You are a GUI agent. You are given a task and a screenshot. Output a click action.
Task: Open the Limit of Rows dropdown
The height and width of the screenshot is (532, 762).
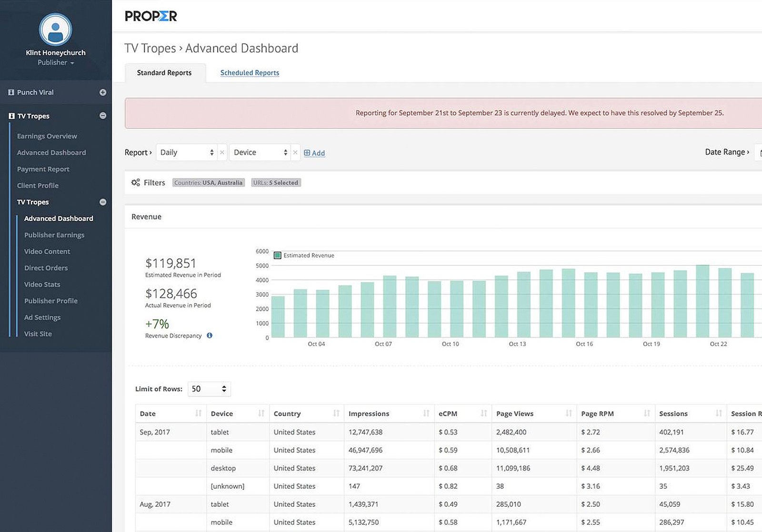pos(209,389)
